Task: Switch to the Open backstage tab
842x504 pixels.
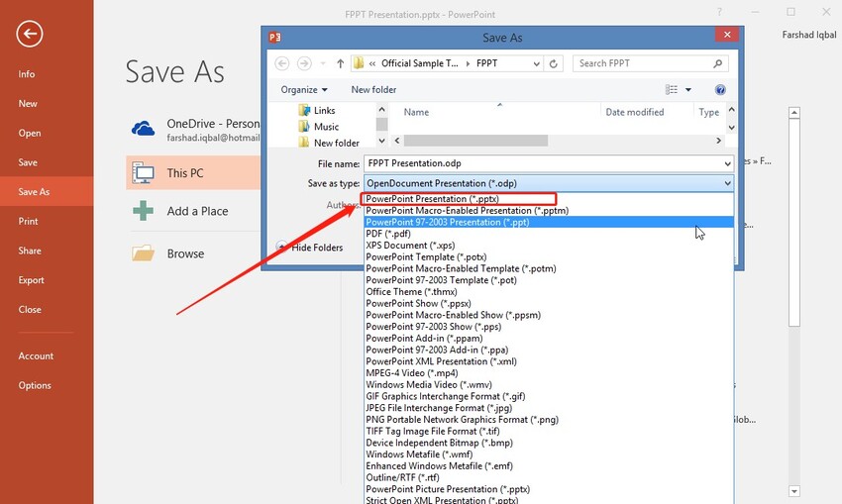Action: coord(47,133)
